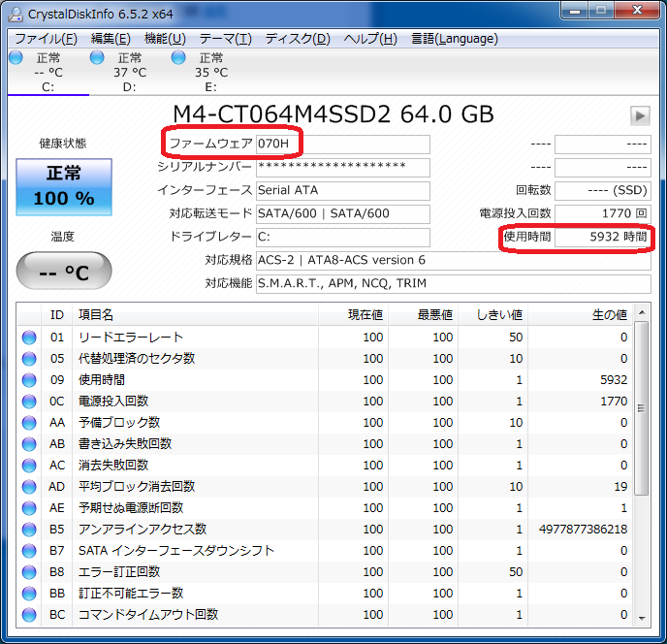
Task: Click status orb for attribute BB 訂正不可能エラー数
Action: pyautogui.click(x=29, y=594)
